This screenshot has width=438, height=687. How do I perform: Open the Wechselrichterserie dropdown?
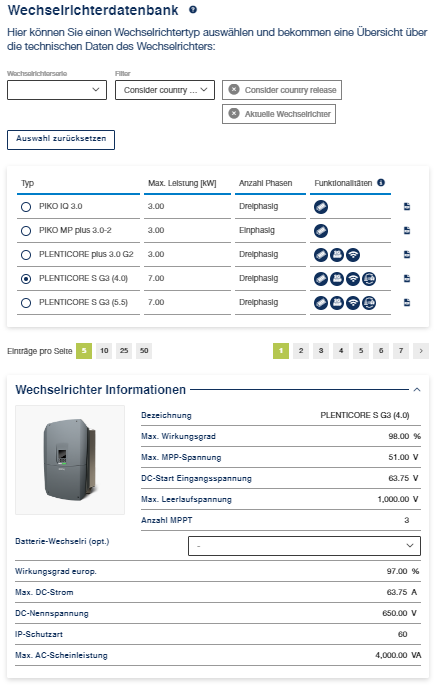point(57,90)
